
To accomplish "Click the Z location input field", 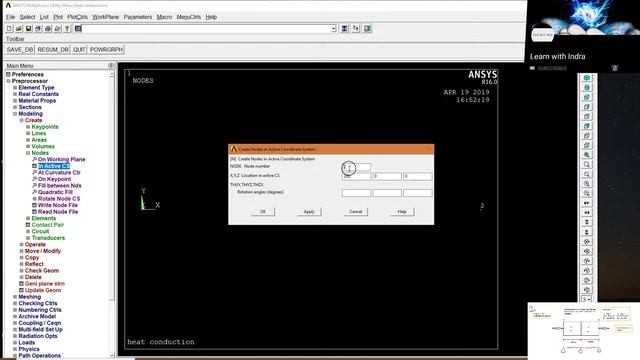I will click(418, 176).
